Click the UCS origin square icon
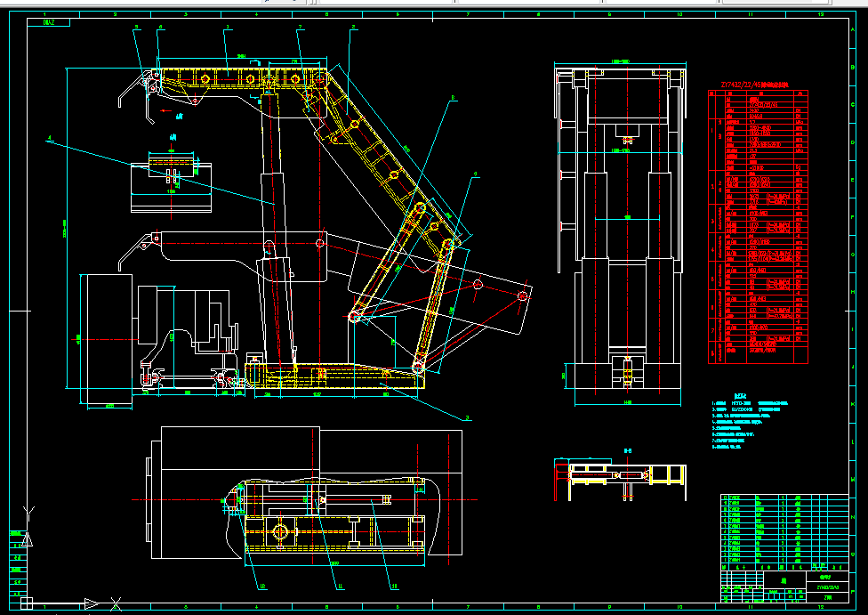 [27, 603]
